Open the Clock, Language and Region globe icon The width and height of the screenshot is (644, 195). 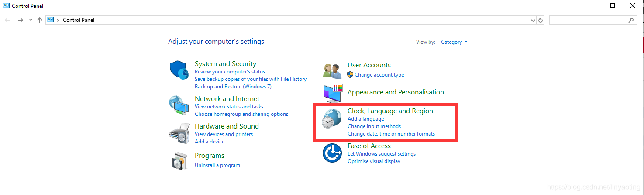[x=332, y=118]
